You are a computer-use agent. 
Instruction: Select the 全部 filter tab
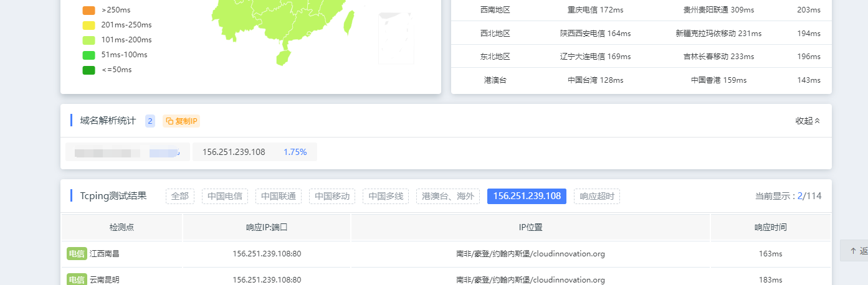[x=180, y=196]
